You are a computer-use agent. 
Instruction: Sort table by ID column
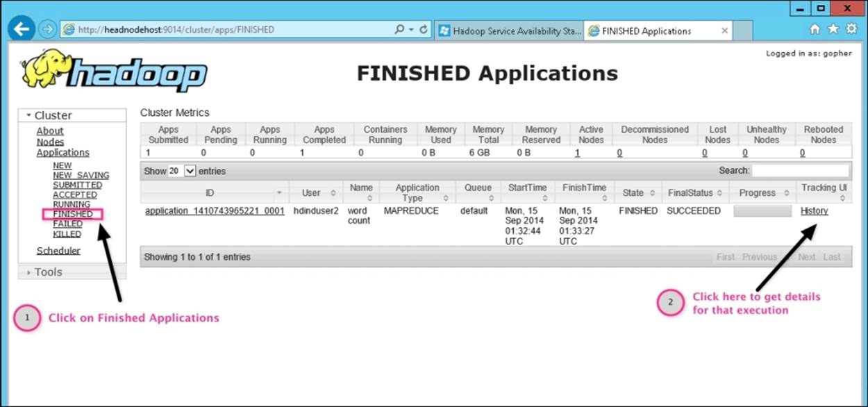[x=214, y=192]
